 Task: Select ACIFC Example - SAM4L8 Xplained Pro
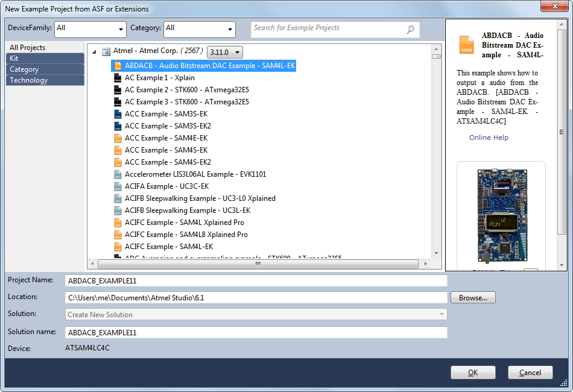point(186,235)
